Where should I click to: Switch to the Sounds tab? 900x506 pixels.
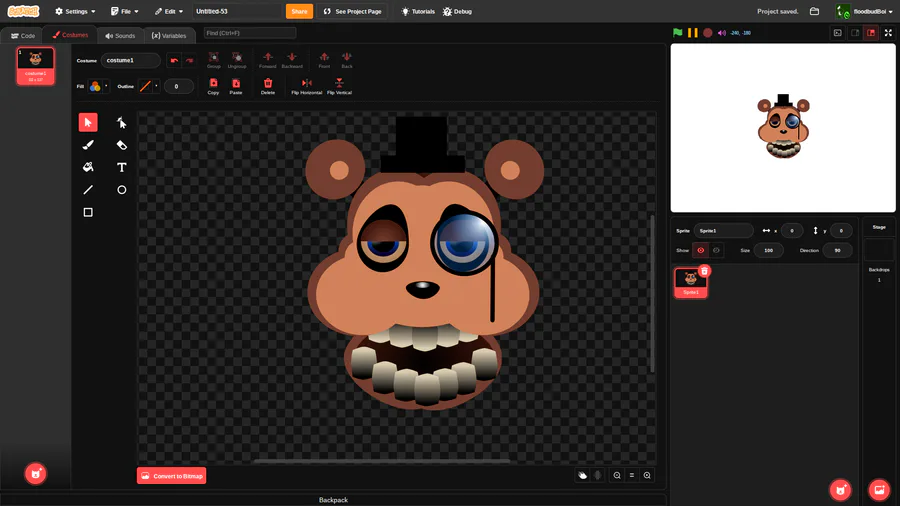[120, 36]
